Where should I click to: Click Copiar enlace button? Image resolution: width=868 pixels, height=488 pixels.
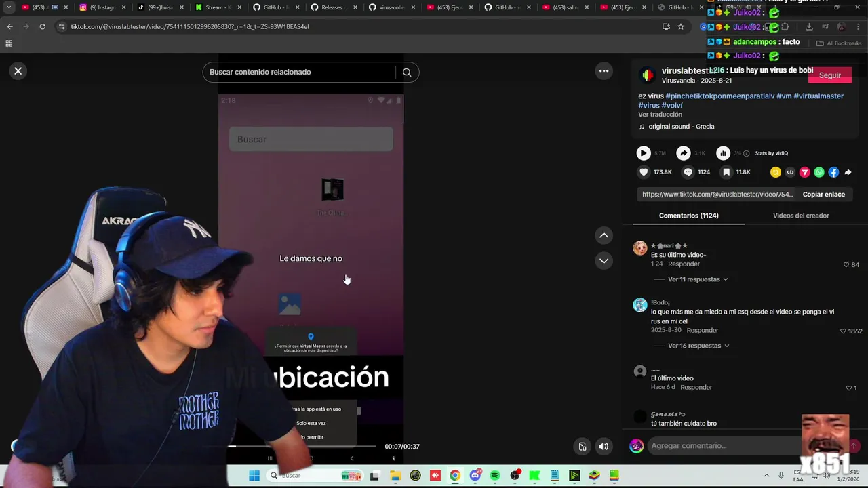tap(824, 195)
